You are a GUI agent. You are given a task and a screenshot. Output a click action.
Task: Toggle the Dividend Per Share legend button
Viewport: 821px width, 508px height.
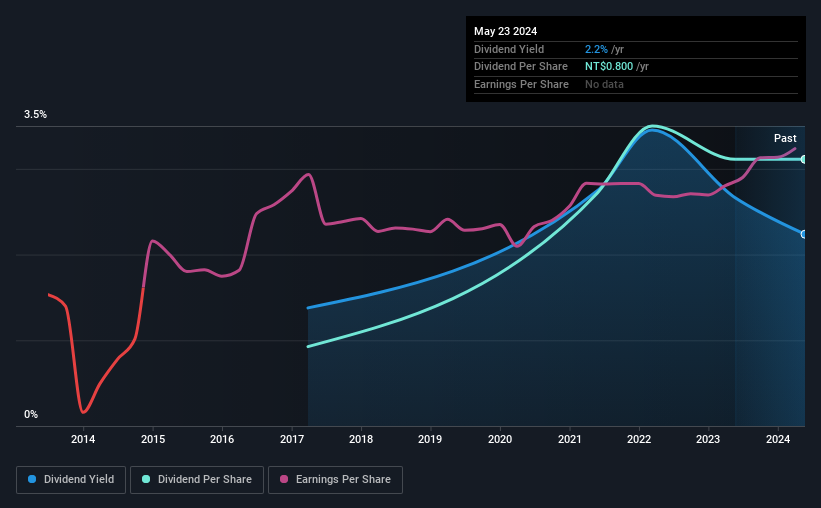pyautogui.click(x=197, y=480)
